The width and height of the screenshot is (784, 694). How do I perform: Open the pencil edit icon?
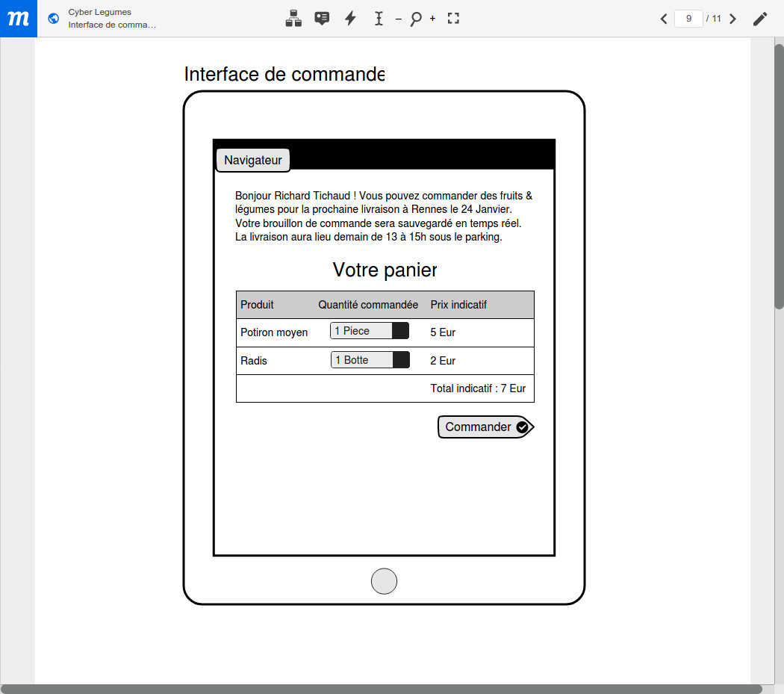(759, 19)
